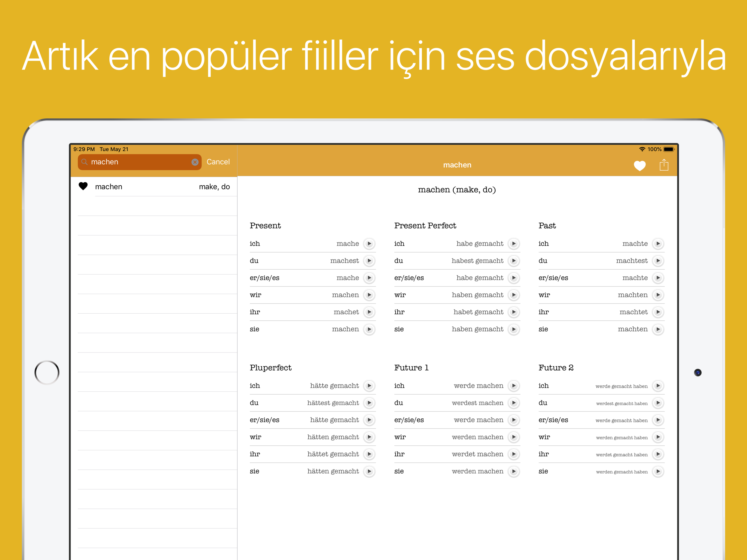
Task: Play audio for 'habet gemacht'
Action: click(514, 312)
